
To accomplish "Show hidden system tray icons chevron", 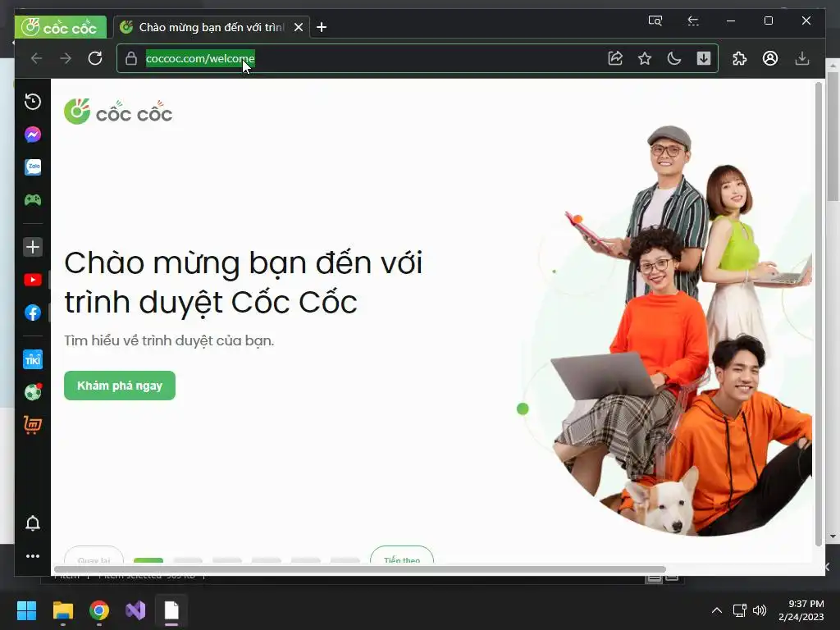I will click(x=717, y=610).
